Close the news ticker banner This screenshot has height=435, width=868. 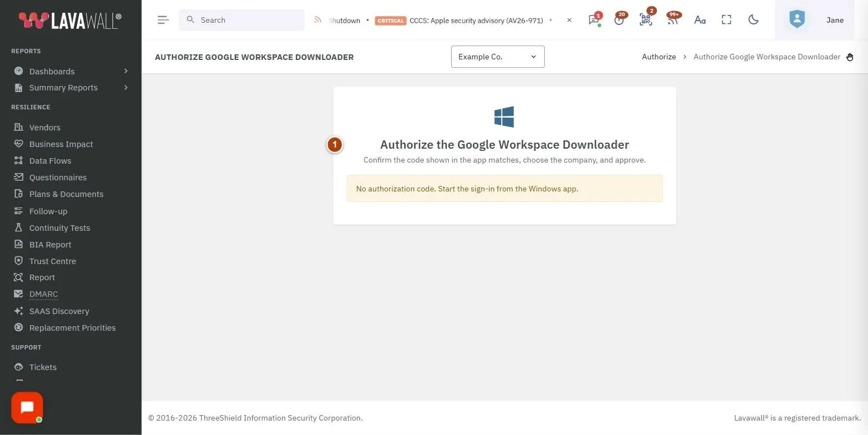pos(569,20)
